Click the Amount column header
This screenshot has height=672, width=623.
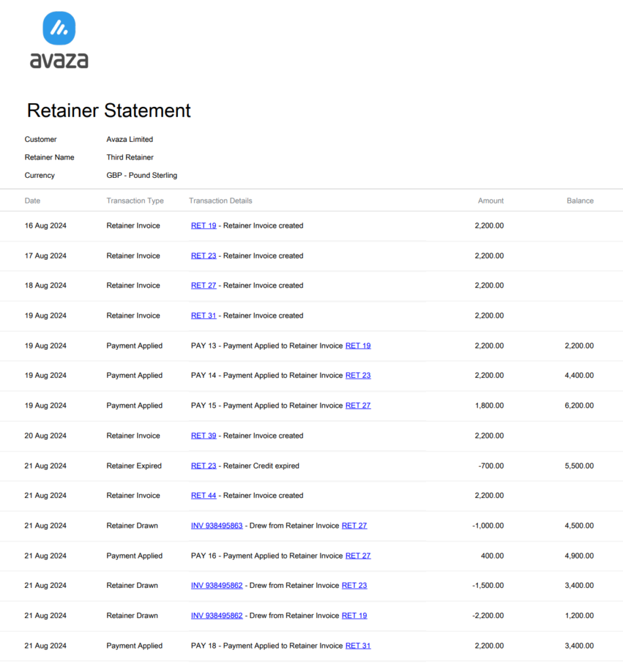click(491, 201)
